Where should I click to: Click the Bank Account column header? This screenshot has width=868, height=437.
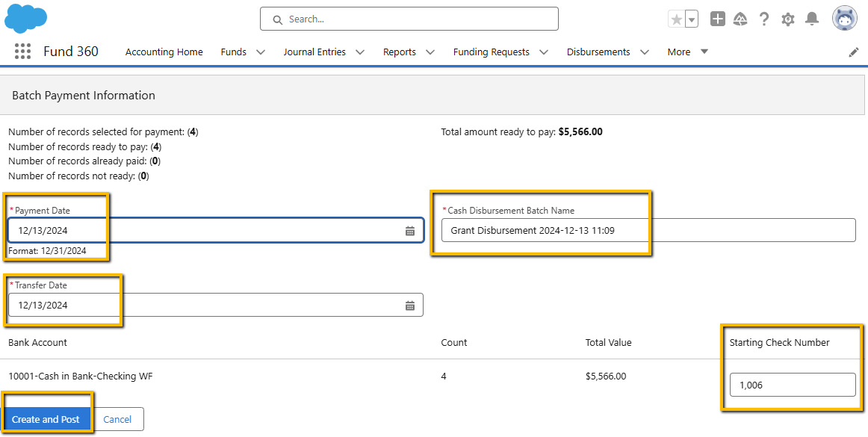[x=37, y=343]
